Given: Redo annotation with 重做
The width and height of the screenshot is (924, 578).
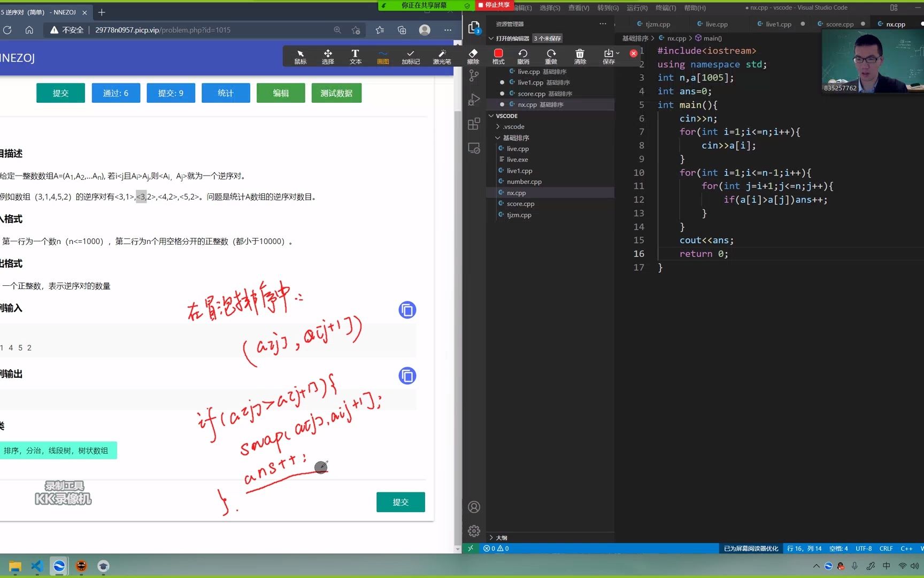Looking at the screenshot, I should tap(551, 56).
